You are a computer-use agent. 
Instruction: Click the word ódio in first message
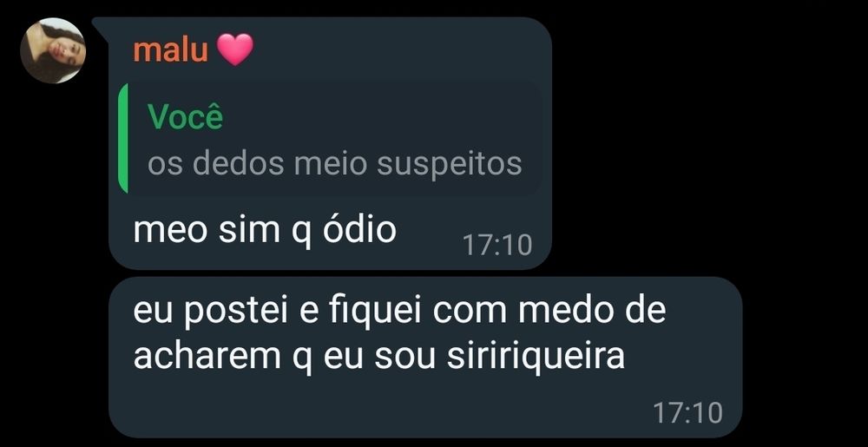click(359, 230)
